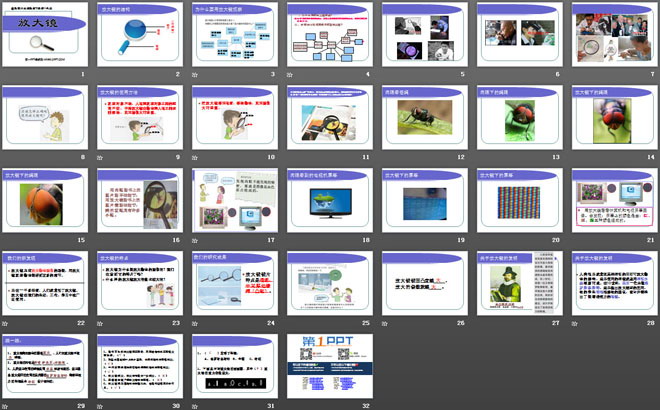Select slide 13 thumbnail with fly on green
The height and width of the screenshot is (410, 660).
pos(520,117)
